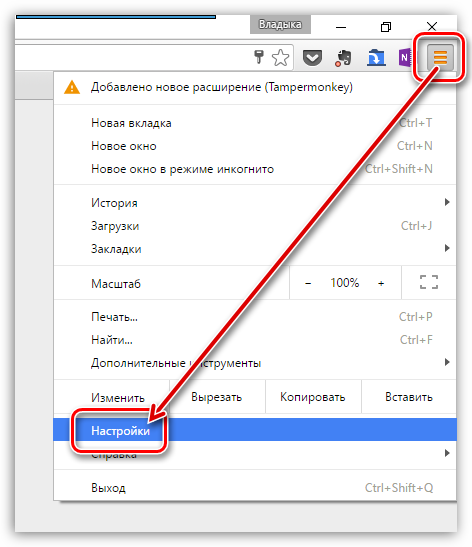Click the OneNote Clipper extension icon
This screenshot has height=547, width=472.
coord(405,58)
